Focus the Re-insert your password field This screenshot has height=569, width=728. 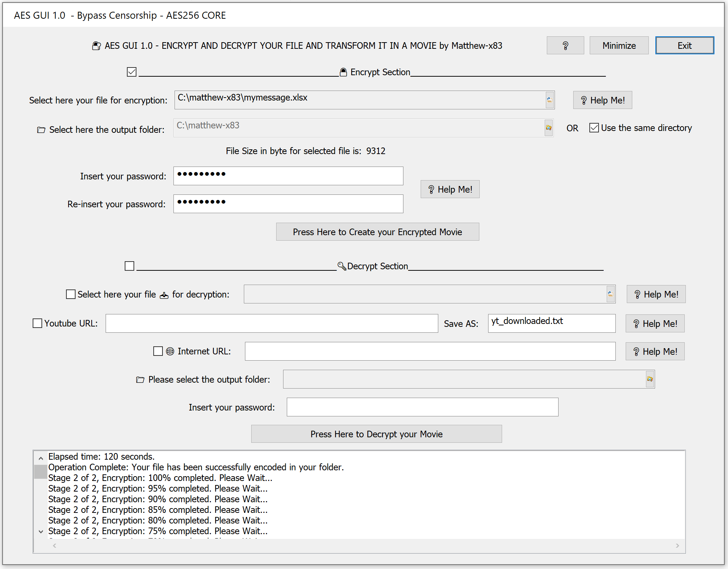pyautogui.click(x=288, y=204)
